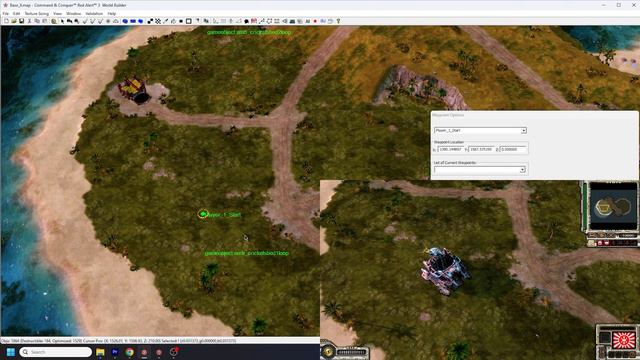
Task: Click the Copy toolbar icon
Action: pos(37,21)
